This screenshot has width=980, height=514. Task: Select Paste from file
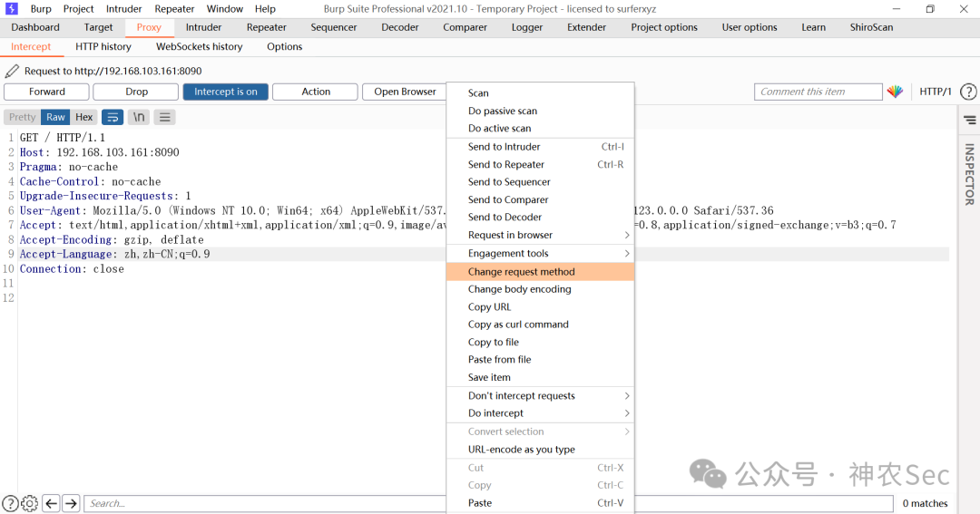point(541,360)
